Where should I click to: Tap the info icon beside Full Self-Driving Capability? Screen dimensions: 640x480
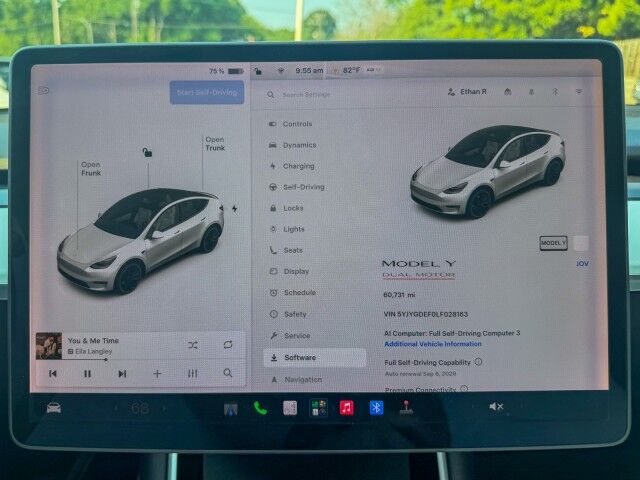(x=479, y=362)
